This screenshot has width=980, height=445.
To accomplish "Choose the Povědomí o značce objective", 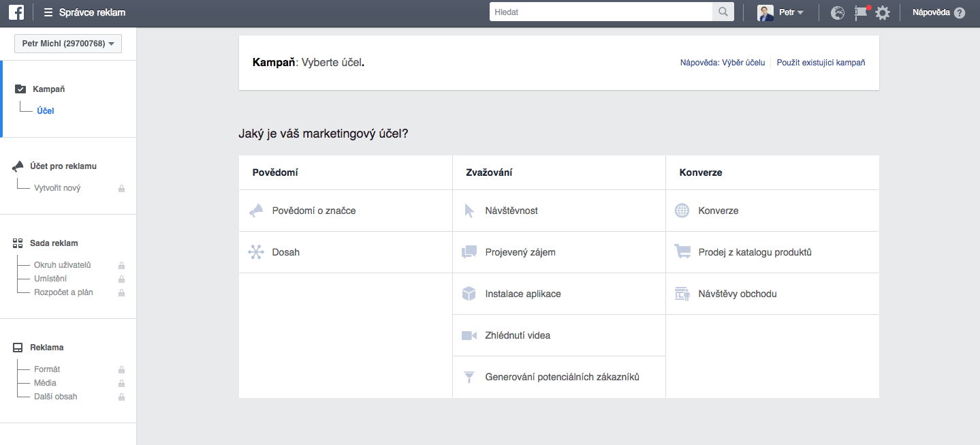I will click(x=345, y=211).
